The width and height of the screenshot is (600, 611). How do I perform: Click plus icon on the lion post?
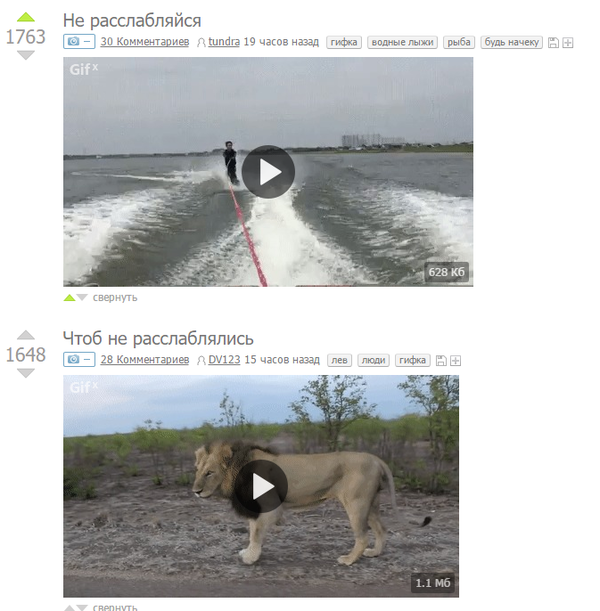(x=455, y=360)
